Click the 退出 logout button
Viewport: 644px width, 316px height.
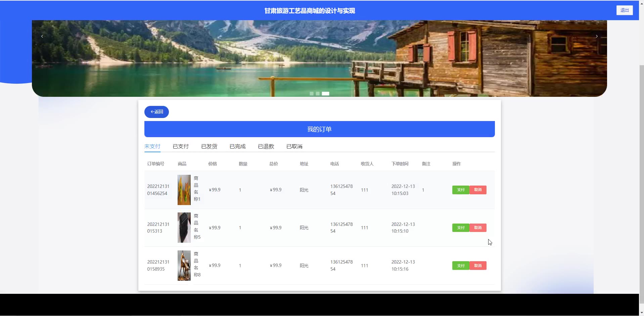(x=625, y=10)
